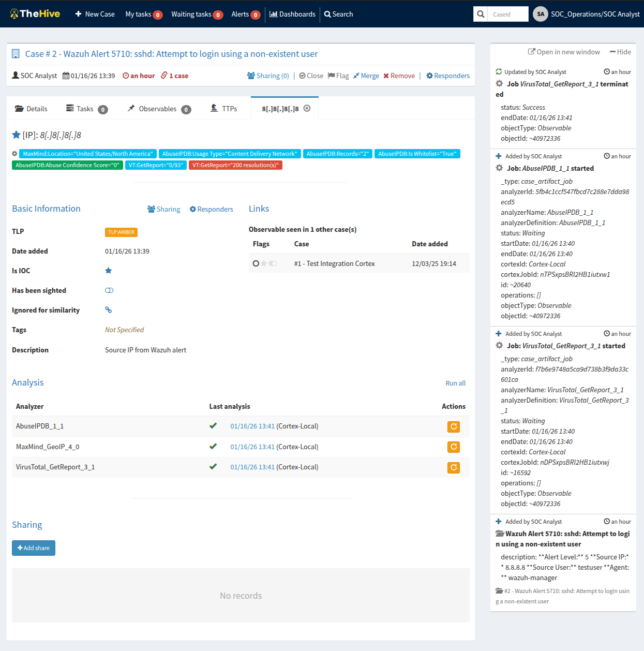The width and height of the screenshot is (644, 651).
Task: Merge the case
Action: tap(366, 76)
